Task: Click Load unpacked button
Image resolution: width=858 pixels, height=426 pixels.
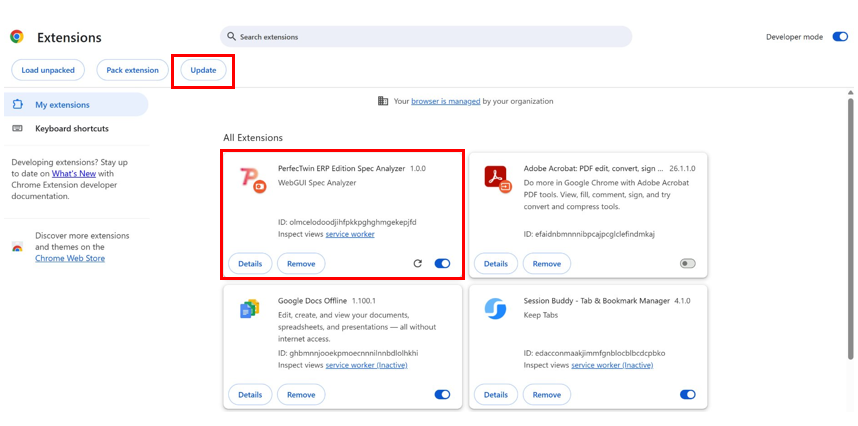Action: point(48,70)
